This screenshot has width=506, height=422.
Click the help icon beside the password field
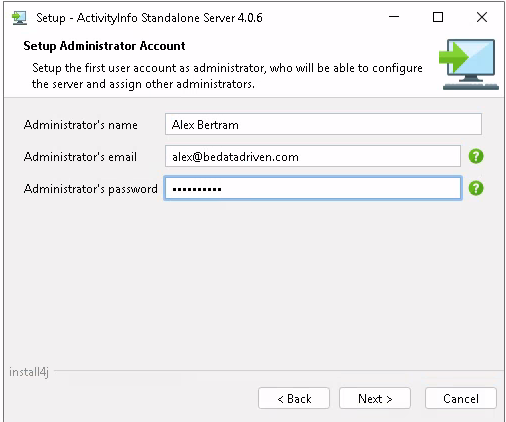point(476,188)
